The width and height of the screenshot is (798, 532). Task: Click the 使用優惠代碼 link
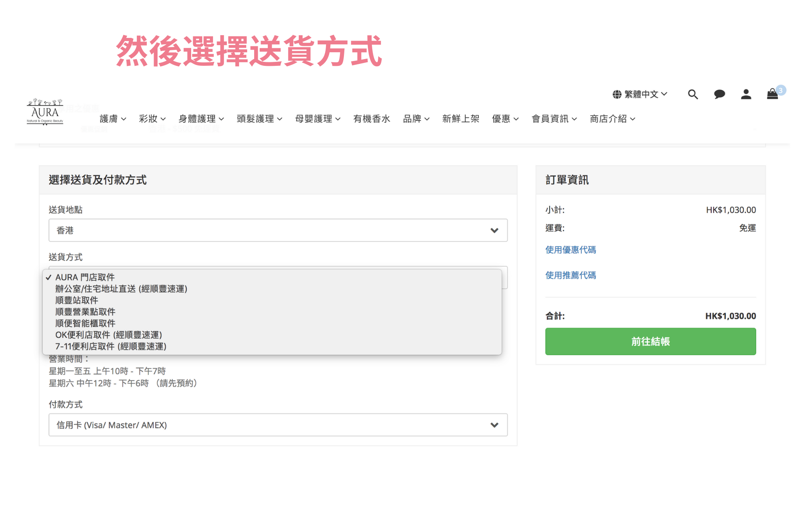click(x=570, y=250)
